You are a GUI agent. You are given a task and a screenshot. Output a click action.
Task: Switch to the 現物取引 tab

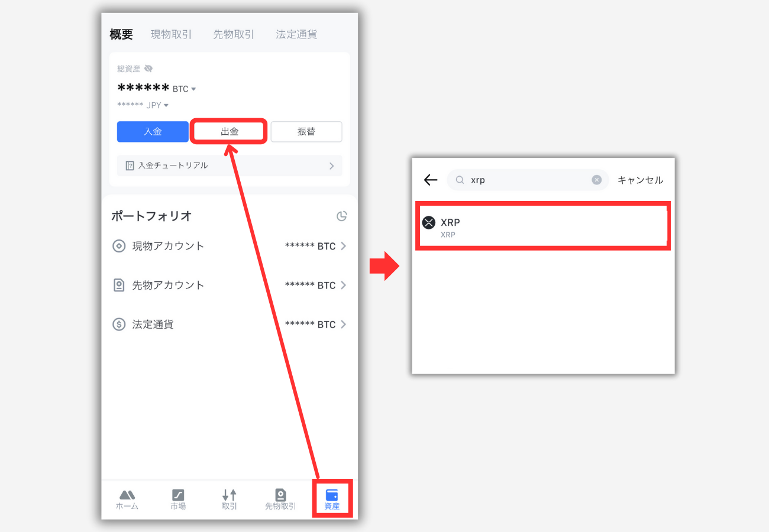coord(172,34)
